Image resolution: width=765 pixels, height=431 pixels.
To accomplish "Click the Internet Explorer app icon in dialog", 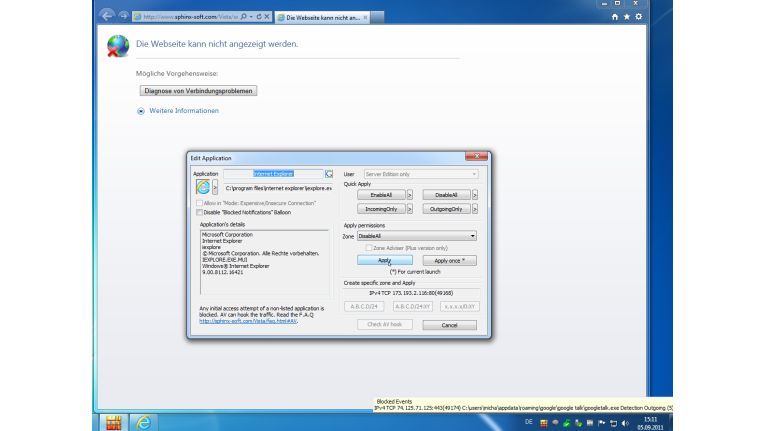I will (x=203, y=187).
